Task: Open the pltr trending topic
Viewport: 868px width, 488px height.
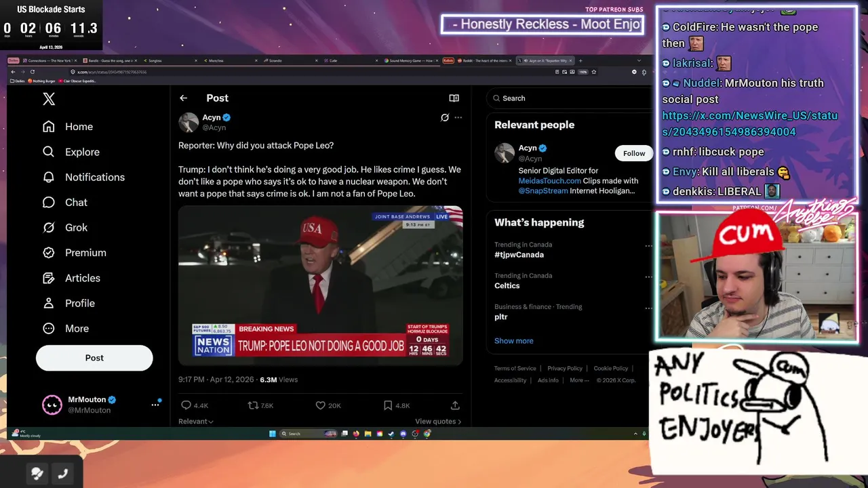Action: [x=501, y=317]
